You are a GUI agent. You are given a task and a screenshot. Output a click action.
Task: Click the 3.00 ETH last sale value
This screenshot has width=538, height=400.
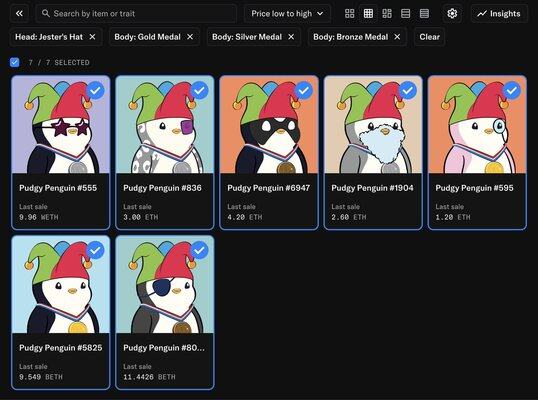coord(141,217)
